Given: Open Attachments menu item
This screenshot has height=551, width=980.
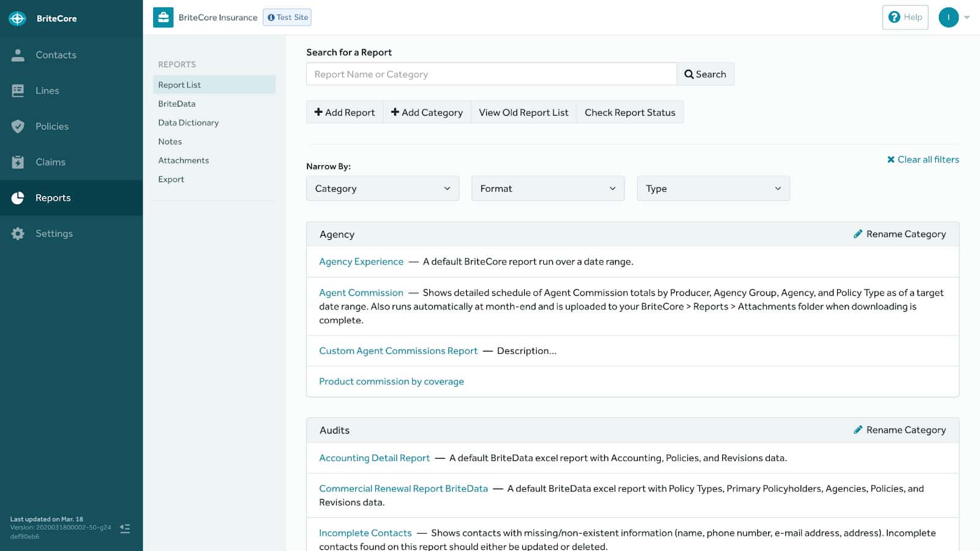Looking at the screenshot, I should click(184, 160).
